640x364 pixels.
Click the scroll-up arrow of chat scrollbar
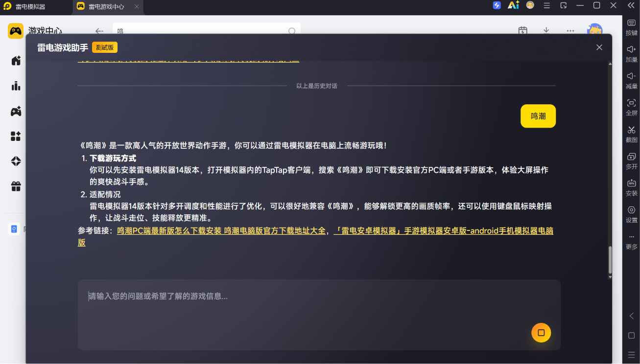coord(610,64)
